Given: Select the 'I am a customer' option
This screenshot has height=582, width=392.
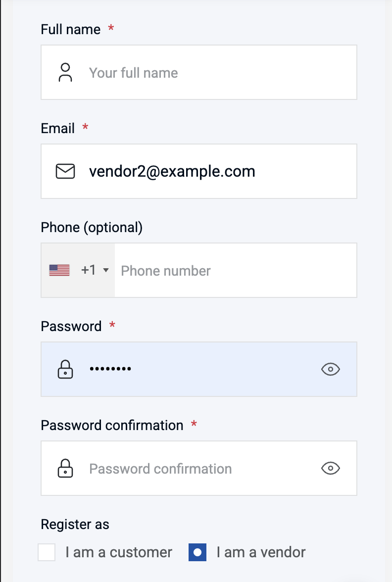Looking at the screenshot, I should click(47, 552).
